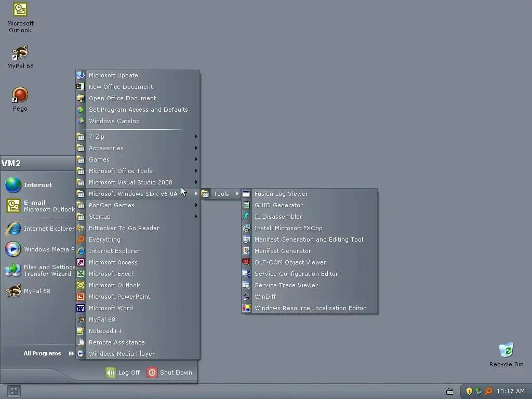Click the OLE-COM Object Viewer icon
The image size is (532, 399).
246,262
